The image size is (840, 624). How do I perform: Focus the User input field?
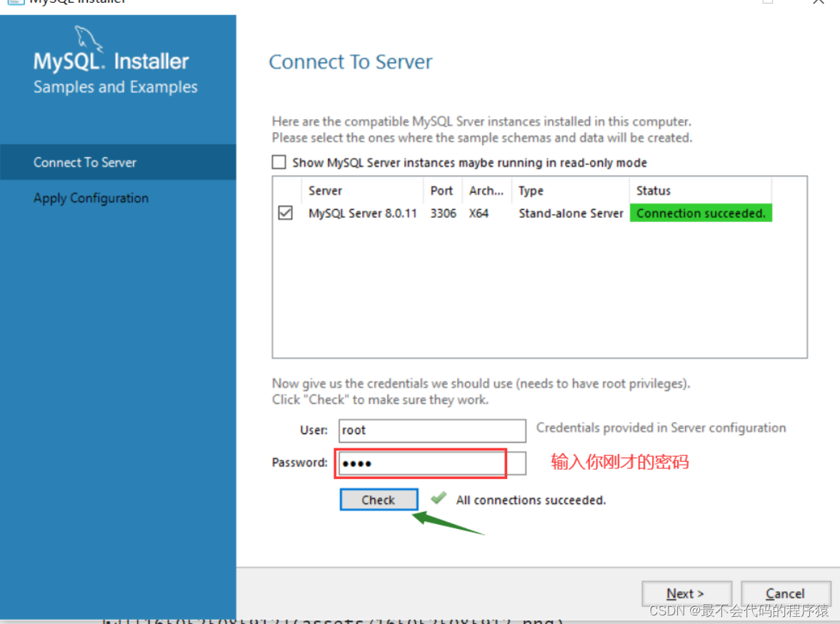click(x=432, y=431)
